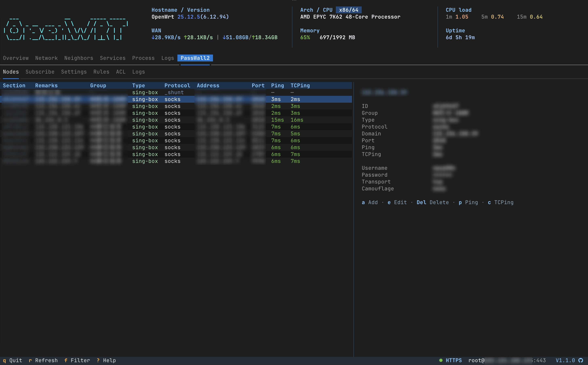Click the Password field label in details
Viewport: 588px width, 365px height.
tap(374, 175)
